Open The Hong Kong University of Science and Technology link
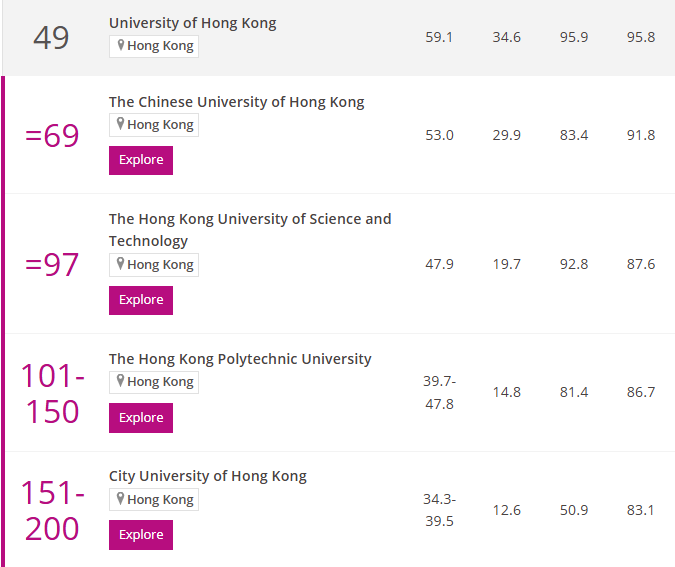The width and height of the screenshot is (675, 567). point(250,230)
